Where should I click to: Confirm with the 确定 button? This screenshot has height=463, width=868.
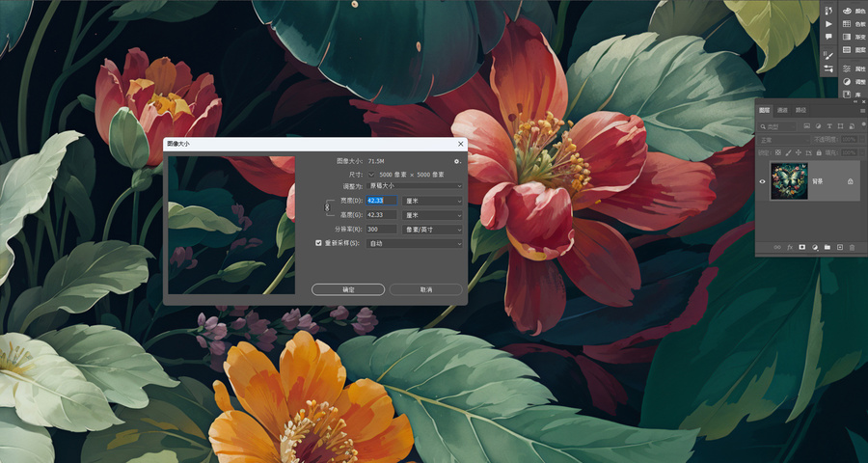348,289
